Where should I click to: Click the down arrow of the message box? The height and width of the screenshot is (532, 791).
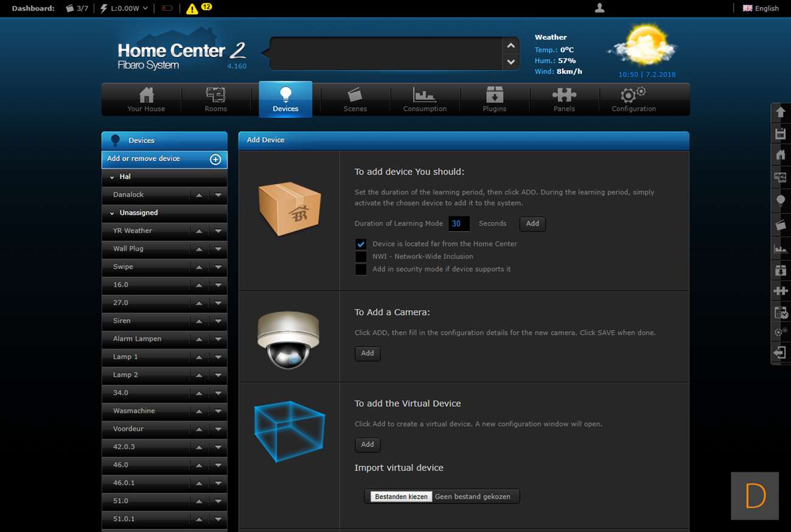pyautogui.click(x=511, y=61)
